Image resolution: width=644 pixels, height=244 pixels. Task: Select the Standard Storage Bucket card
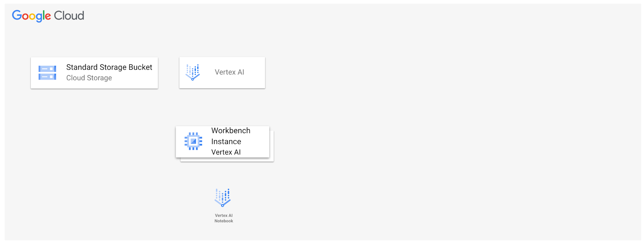[x=94, y=73]
